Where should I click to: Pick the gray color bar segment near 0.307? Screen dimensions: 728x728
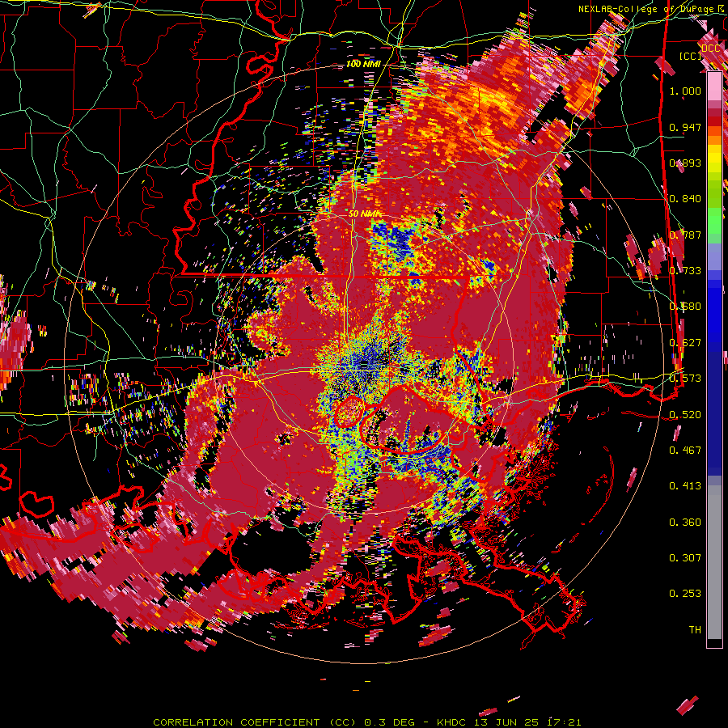point(714,562)
